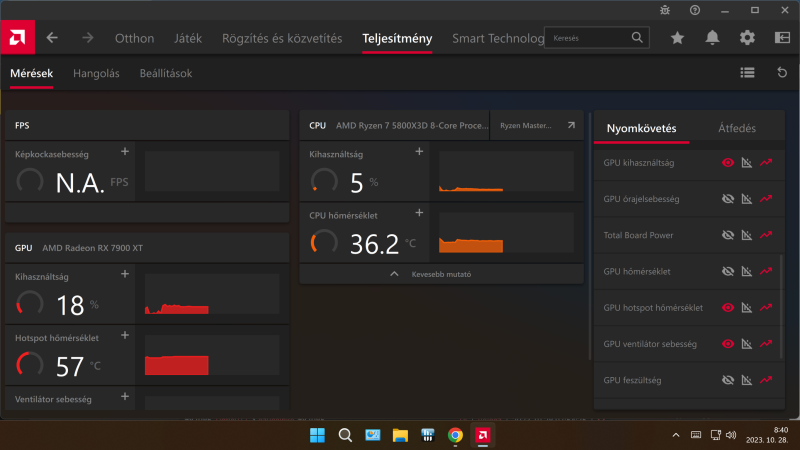Toggle eye visibility for GPU kihasználtság
The height and width of the screenshot is (450, 800).
pyautogui.click(x=728, y=163)
